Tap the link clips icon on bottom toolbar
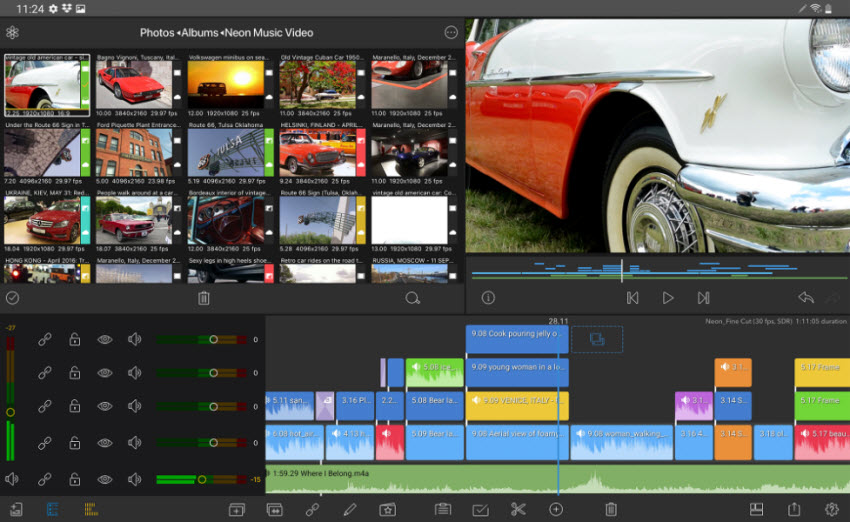The image size is (850, 522). [312, 510]
